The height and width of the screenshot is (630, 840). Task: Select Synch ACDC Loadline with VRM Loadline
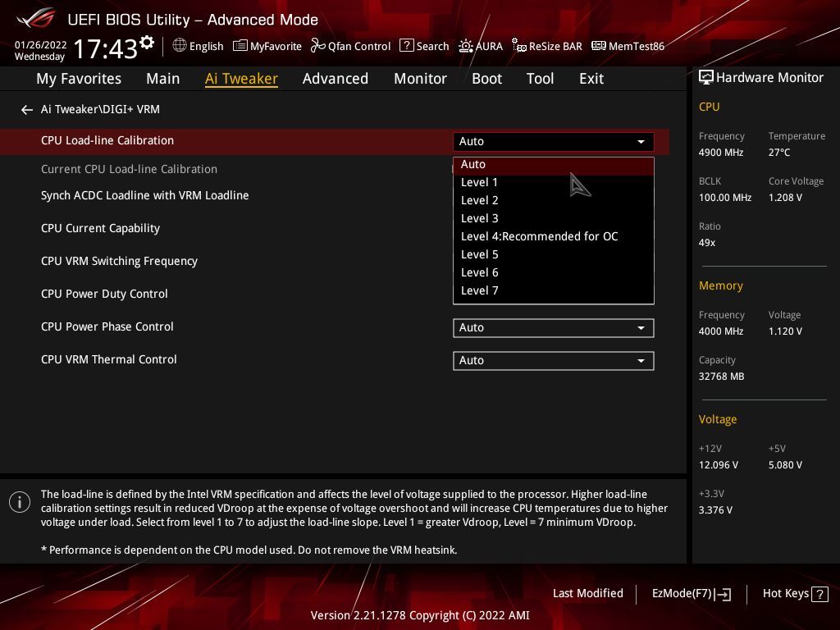coord(144,195)
